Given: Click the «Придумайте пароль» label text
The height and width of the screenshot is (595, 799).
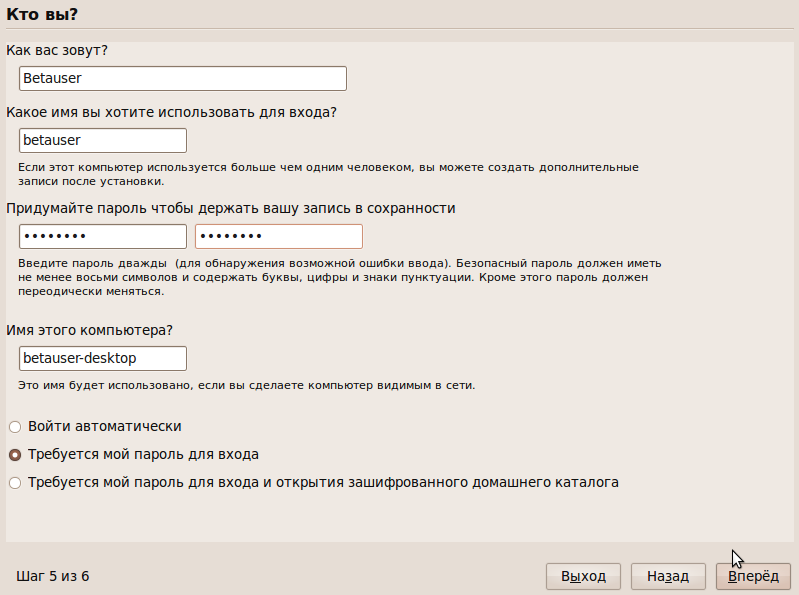Looking at the screenshot, I should point(231,208).
